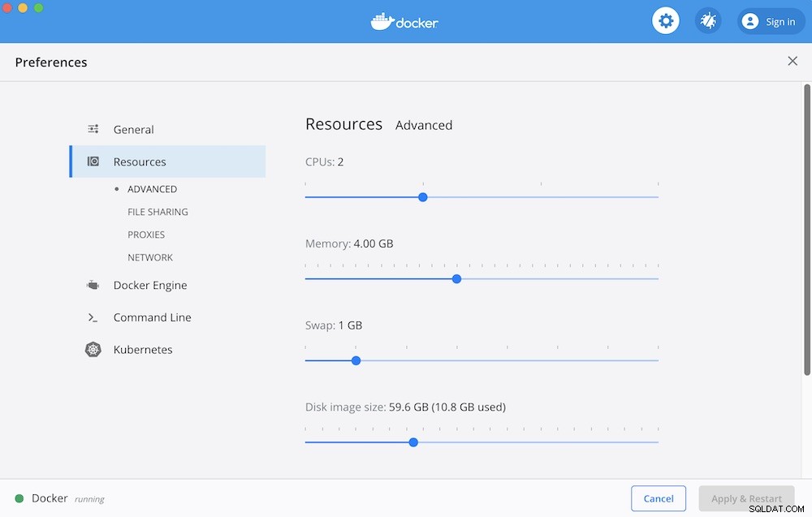The height and width of the screenshot is (517, 812).
Task: Click the 'Swap: 1 GB' label
Action: click(x=334, y=325)
